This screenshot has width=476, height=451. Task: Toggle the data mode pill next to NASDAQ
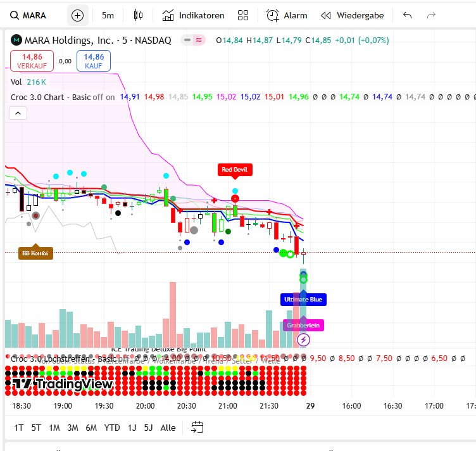pos(193,41)
